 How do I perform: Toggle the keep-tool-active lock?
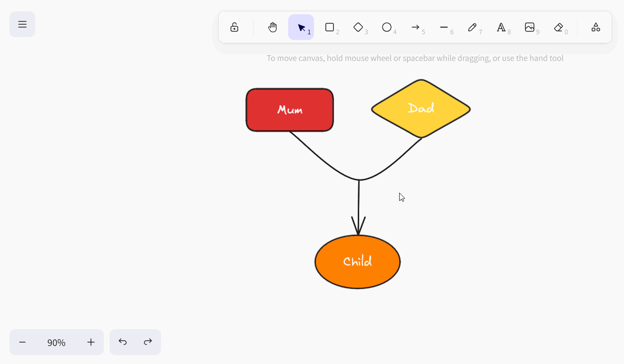click(x=234, y=27)
